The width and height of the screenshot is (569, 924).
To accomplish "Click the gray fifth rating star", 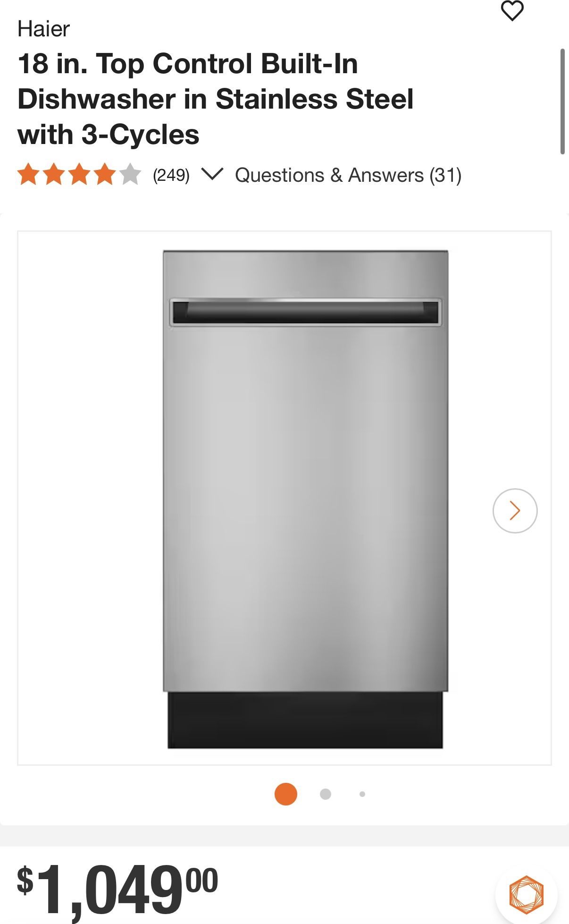I will click(x=130, y=174).
